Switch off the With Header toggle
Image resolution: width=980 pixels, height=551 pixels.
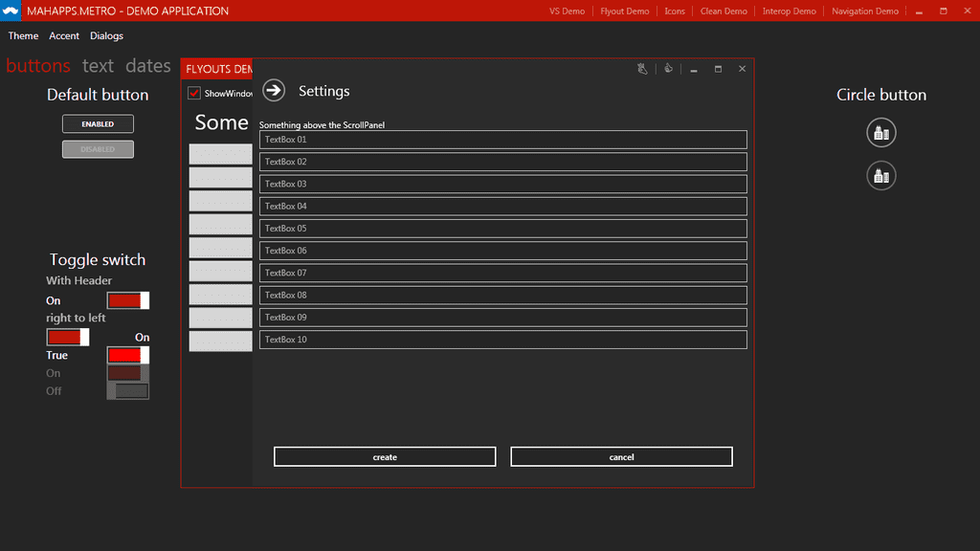(x=127, y=300)
